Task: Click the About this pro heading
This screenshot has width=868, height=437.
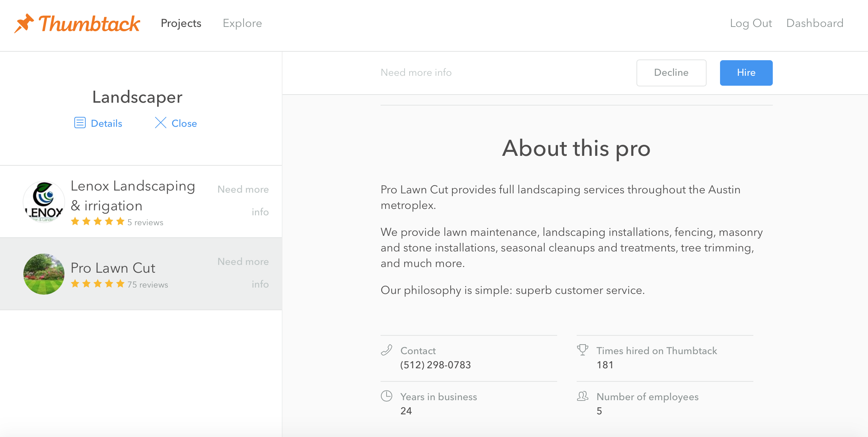Action: point(576,148)
